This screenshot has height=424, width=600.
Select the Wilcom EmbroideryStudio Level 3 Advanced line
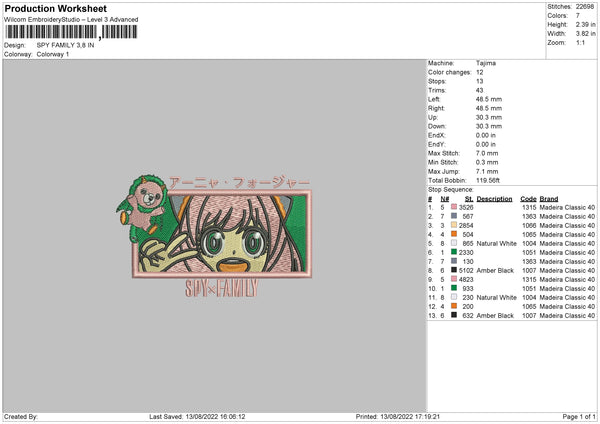[x=71, y=20]
